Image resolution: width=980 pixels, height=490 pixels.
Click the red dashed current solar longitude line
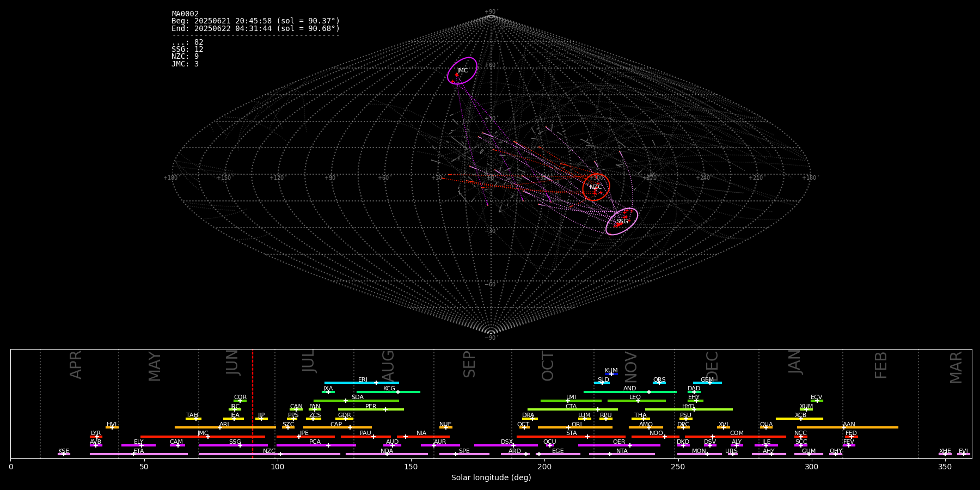coord(253,403)
